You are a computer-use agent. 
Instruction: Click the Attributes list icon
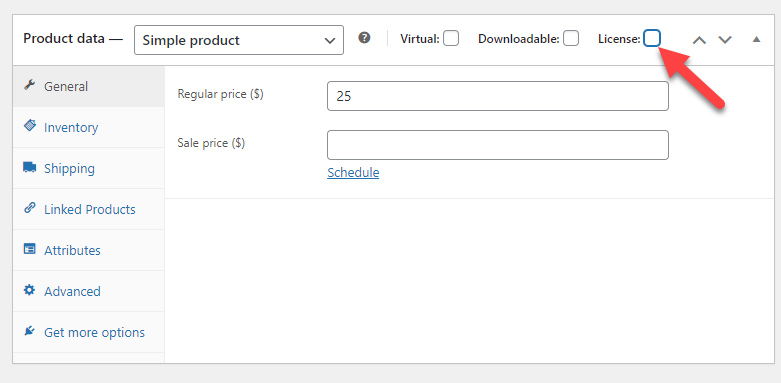(x=29, y=249)
